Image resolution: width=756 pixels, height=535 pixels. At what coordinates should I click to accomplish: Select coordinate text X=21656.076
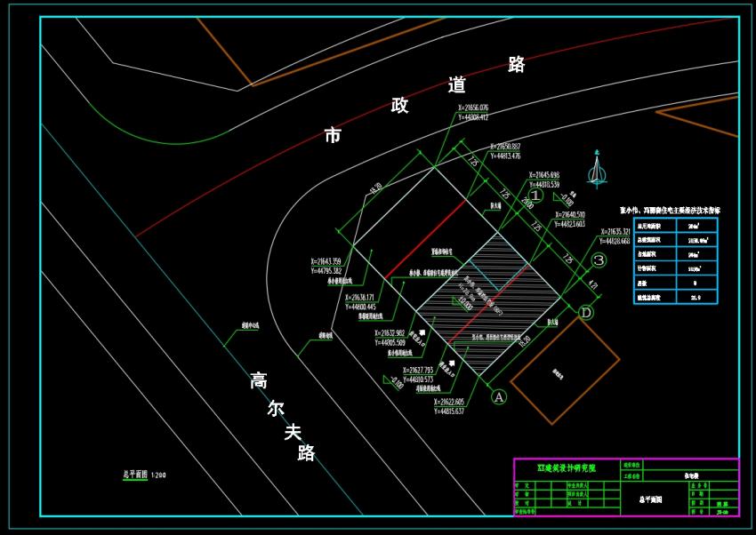pos(473,108)
